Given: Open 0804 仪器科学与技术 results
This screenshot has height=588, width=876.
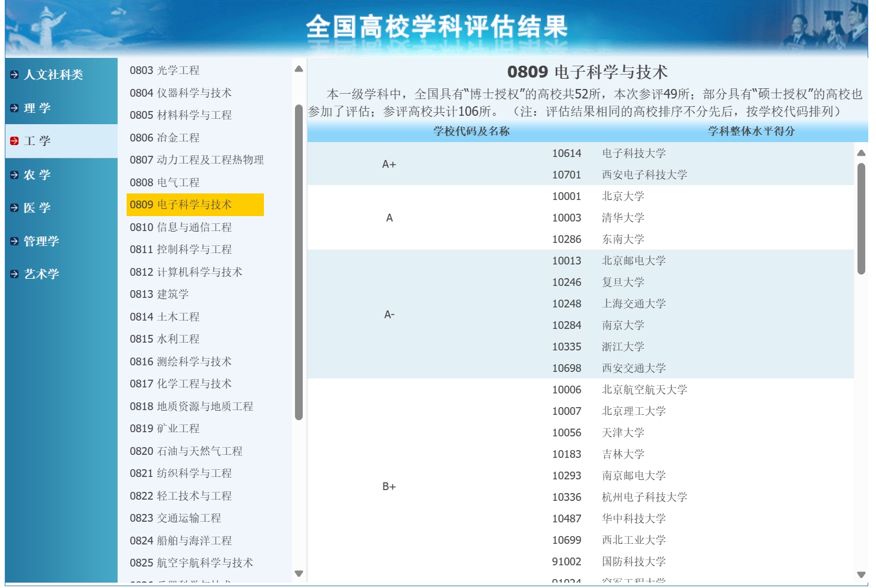Looking at the screenshot, I should click(181, 93).
